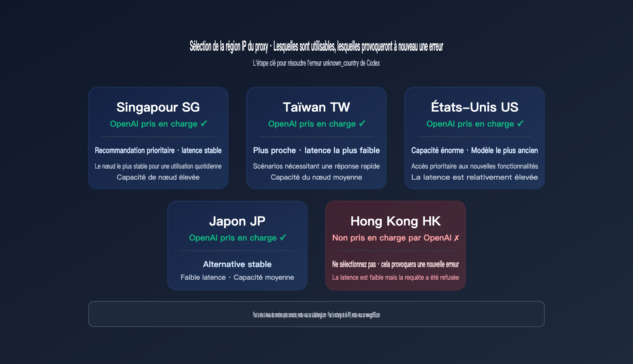Click 'Recommandation prioritaire · latence stable' line
The width and height of the screenshot is (633, 364).
pyautogui.click(x=158, y=150)
